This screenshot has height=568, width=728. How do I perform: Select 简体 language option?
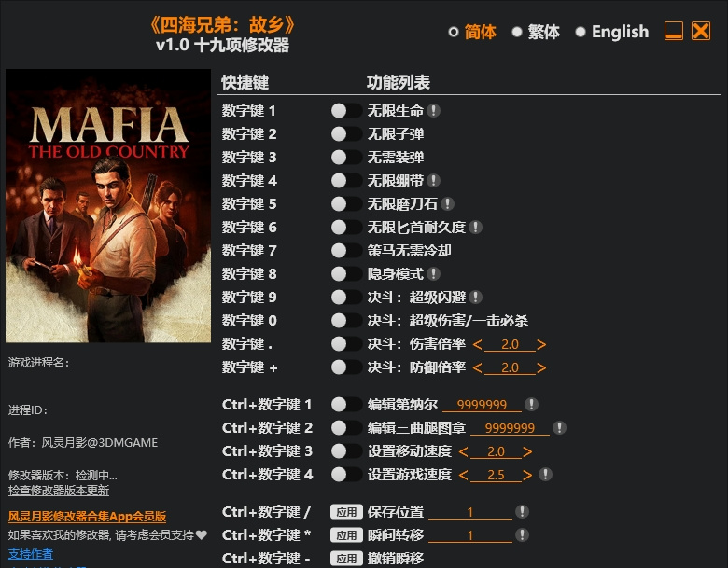click(x=472, y=32)
